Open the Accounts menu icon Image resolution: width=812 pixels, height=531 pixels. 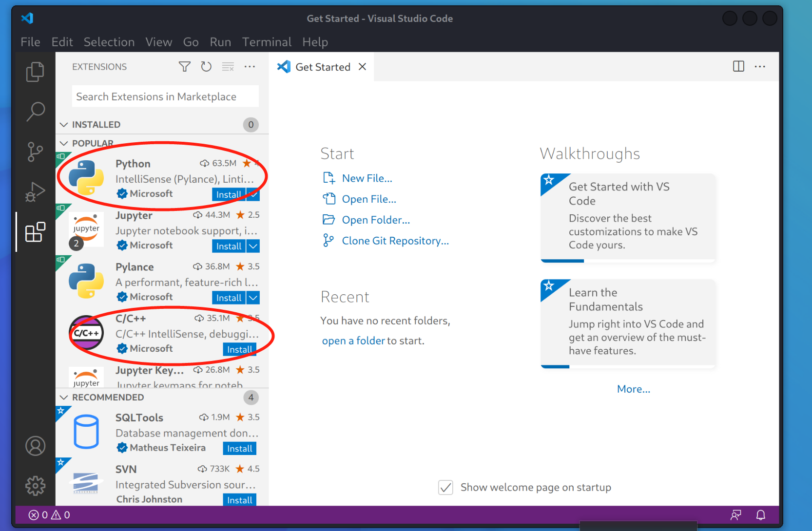(35, 446)
